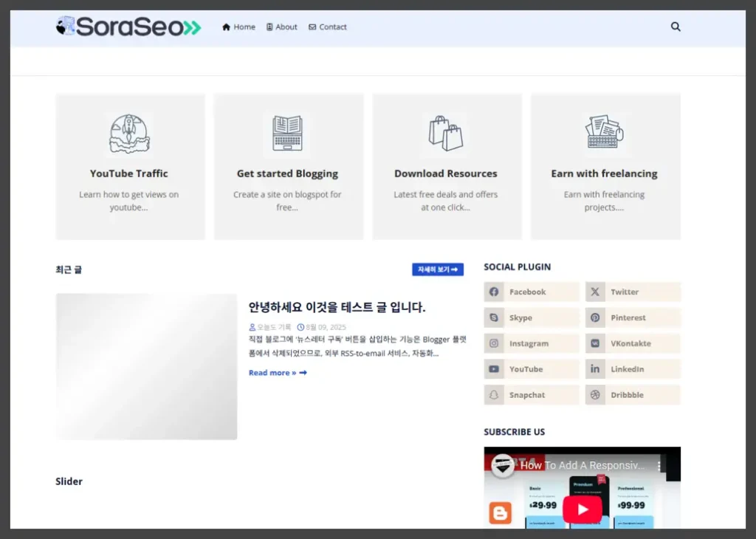Open the video title How To Add A Responsiv...

582,465
